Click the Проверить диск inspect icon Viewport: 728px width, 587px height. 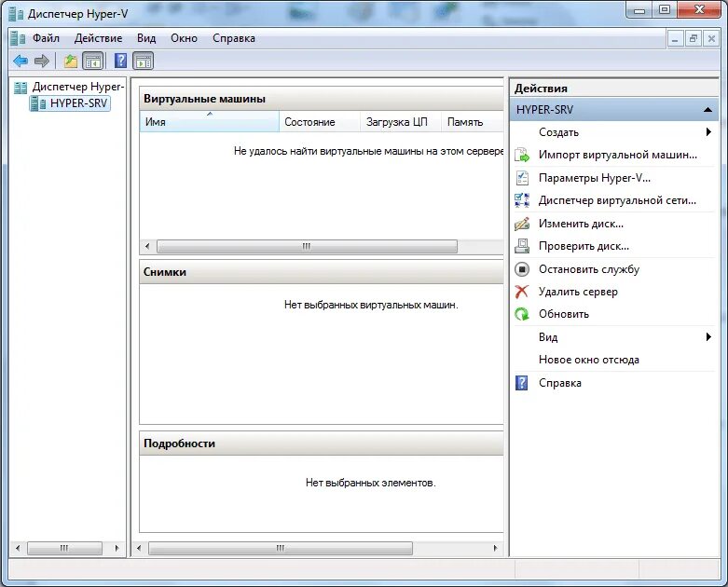tap(522, 246)
